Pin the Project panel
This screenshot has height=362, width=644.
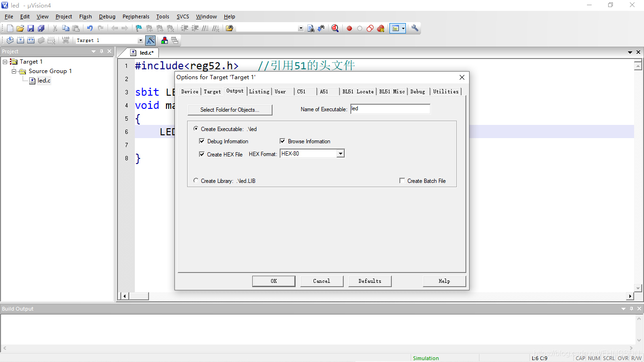pos(101,51)
